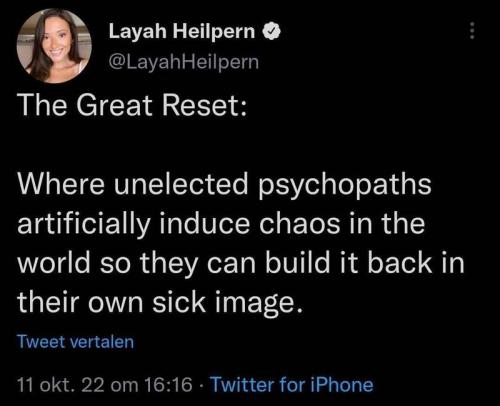
Task: Click the 16:16 time in the timestamp
Action: [x=169, y=385]
